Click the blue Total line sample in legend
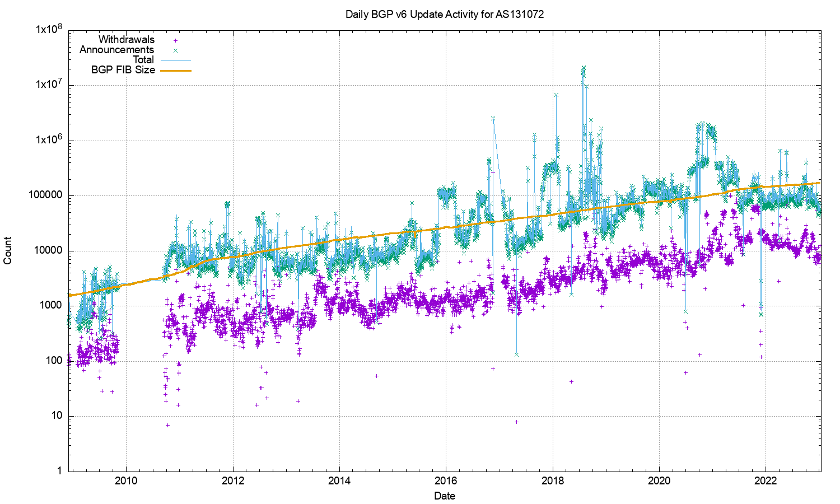This screenshot has height=504, width=840. [x=176, y=60]
